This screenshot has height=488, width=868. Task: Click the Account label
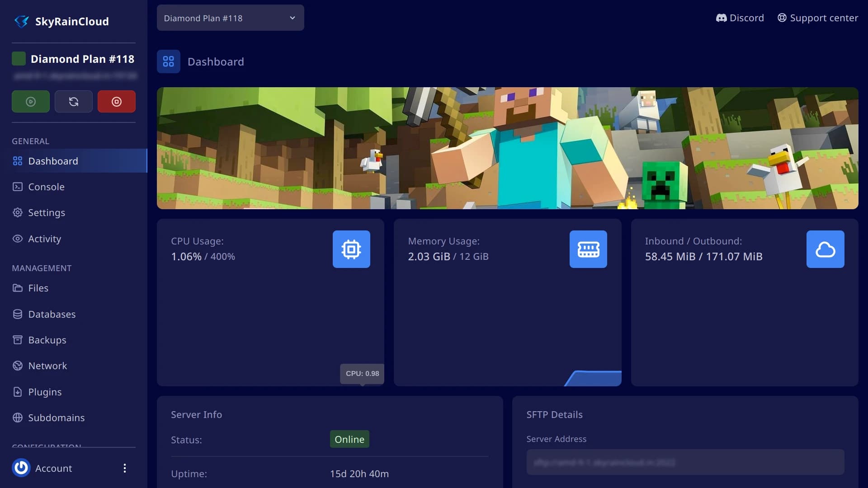click(54, 469)
